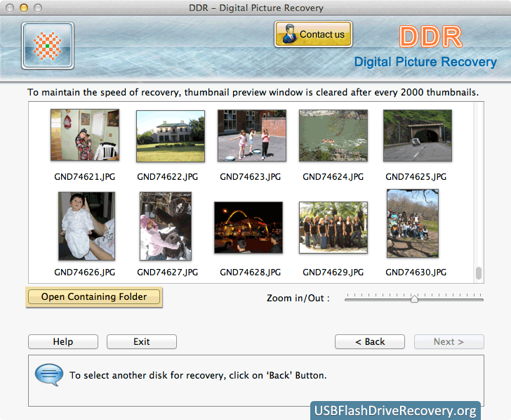This screenshot has height=420, width=511.
Task: Select the children playing GND74623.JPG thumbnail
Action: (252, 136)
